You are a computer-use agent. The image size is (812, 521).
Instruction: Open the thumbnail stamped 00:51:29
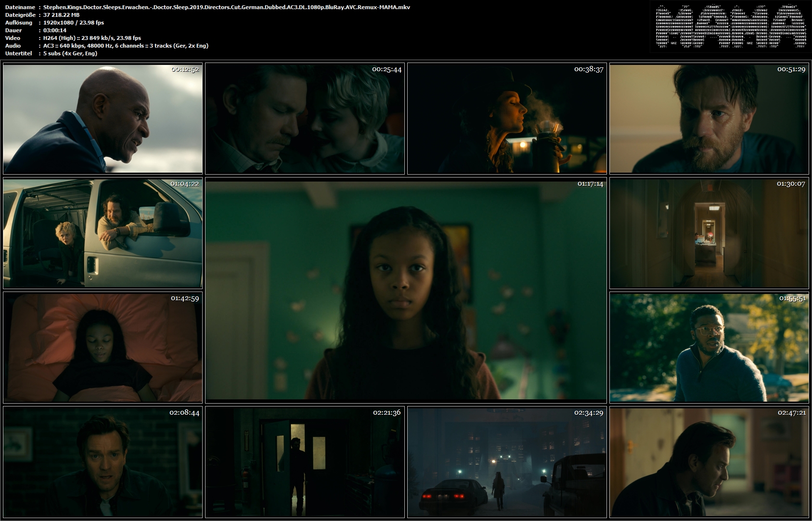pyautogui.click(x=709, y=118)
